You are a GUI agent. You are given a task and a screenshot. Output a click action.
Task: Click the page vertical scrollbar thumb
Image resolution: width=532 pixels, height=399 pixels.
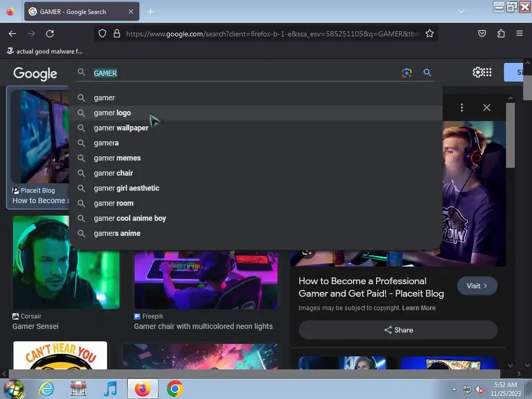(528, 87)
